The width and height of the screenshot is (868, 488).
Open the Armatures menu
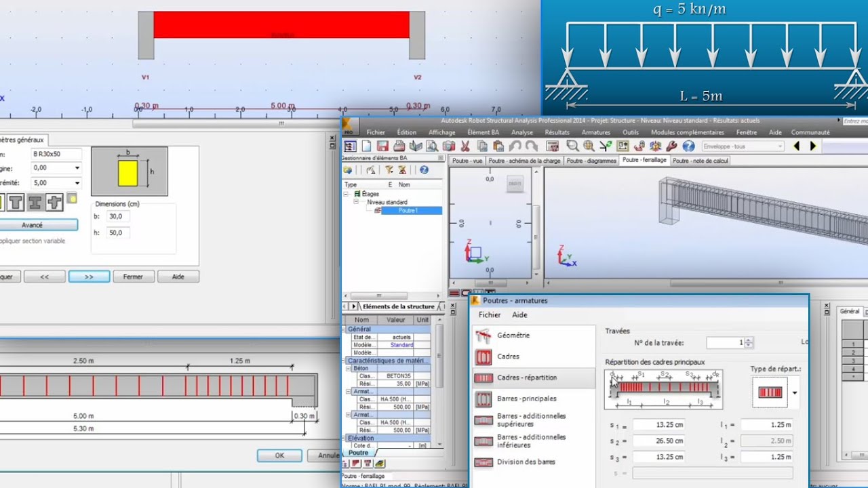click(x=596, y=133)
